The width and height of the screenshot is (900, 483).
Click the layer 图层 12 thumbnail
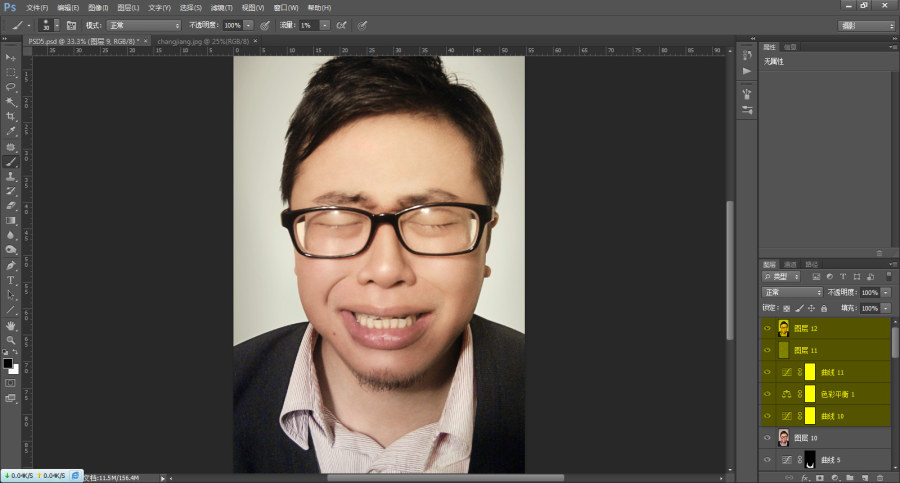783,329
